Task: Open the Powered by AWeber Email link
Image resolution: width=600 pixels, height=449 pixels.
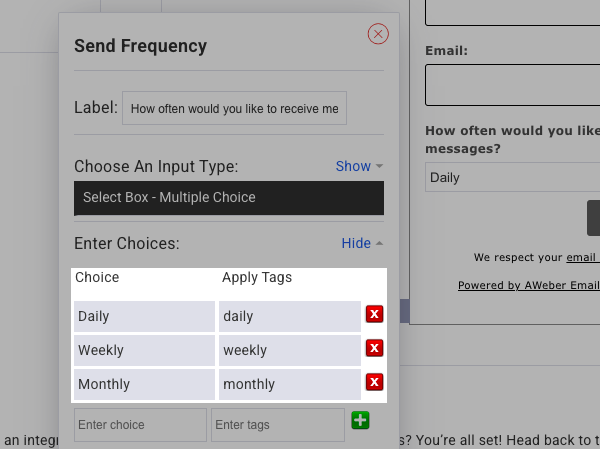Action: pyautogui.click(x=528, y=286)
